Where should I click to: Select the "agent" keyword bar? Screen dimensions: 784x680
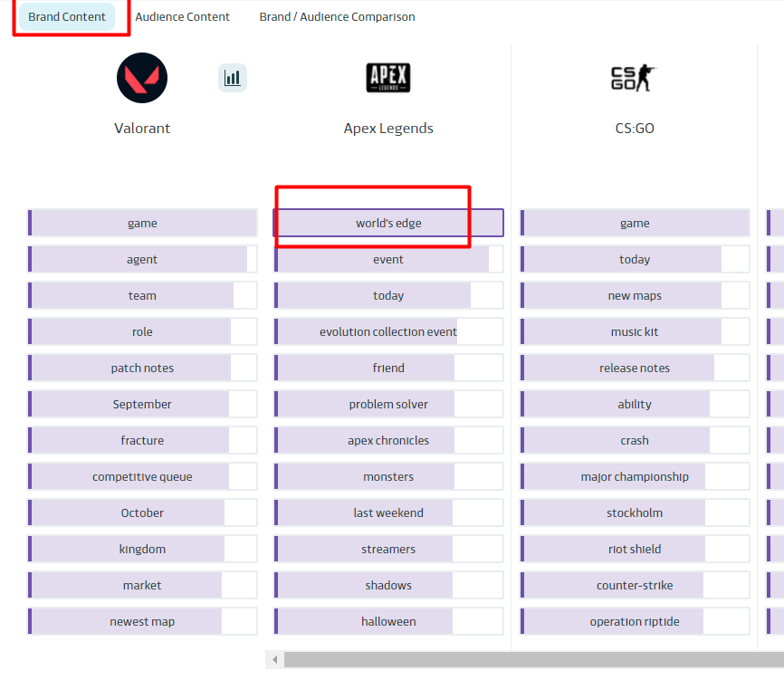[142, 259]
